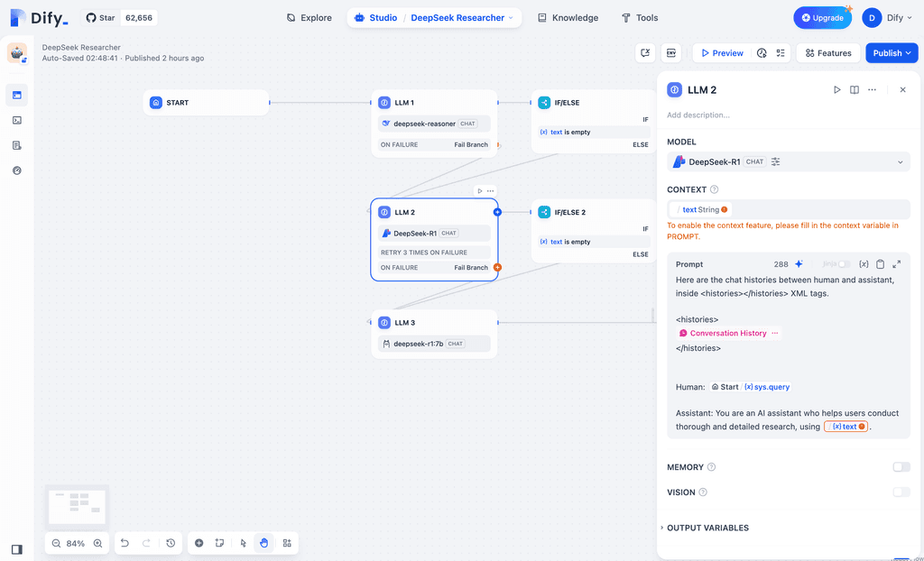The image size is (924, 561).
Task: Open the Tools menu item
Action: coord(640,17)
